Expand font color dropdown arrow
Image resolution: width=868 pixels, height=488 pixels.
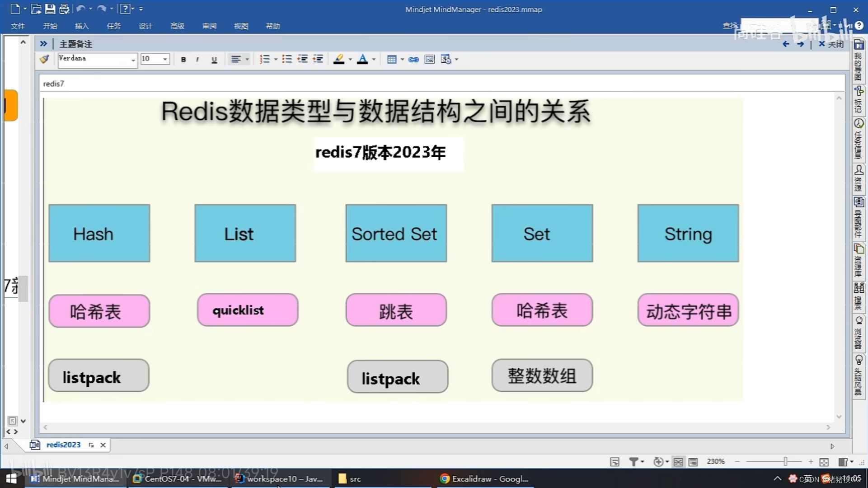tap(374, 59)
